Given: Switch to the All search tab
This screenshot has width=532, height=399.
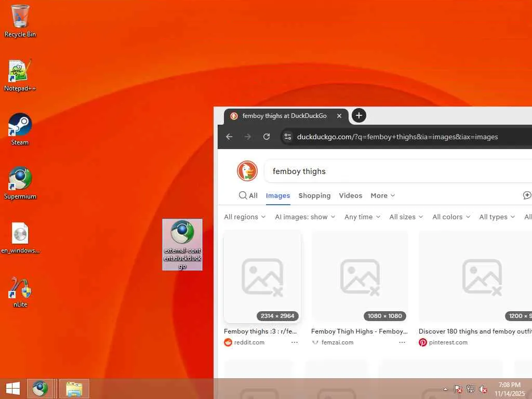Looking at the screenshot, I should (248, 195).
